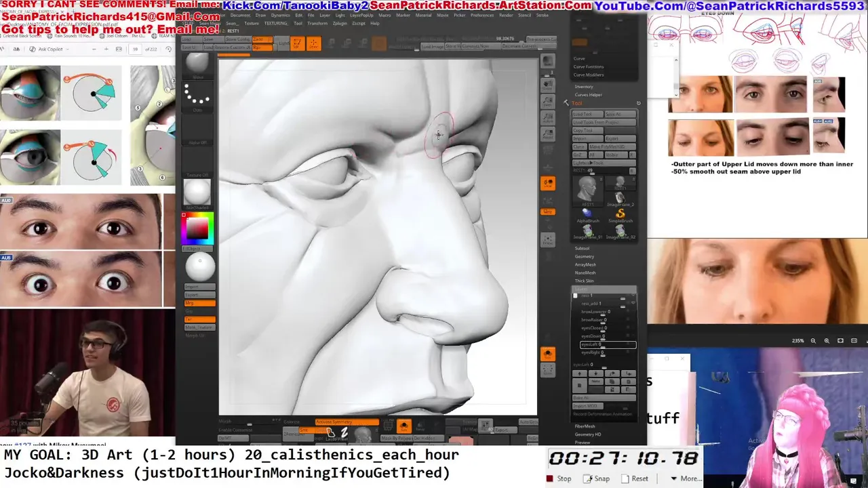Click the large layer record-mode icon

click(579, 386)
